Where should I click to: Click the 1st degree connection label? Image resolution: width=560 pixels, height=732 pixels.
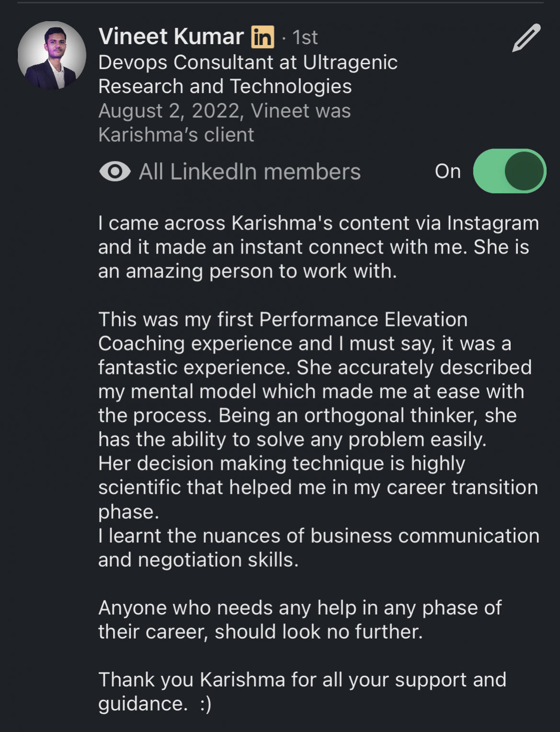coord(305,38)
